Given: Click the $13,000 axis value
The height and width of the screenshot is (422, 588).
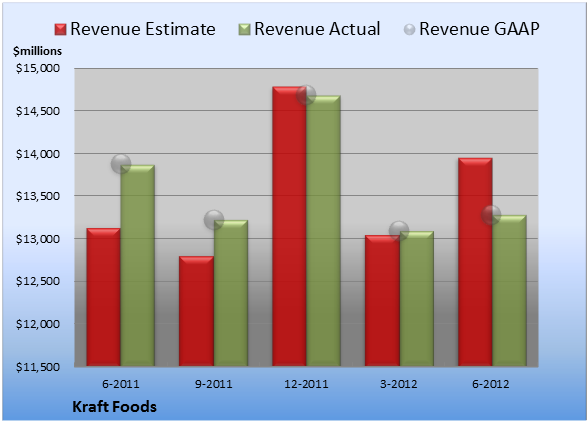Looking at the screenshot, I should coord(38,239).
